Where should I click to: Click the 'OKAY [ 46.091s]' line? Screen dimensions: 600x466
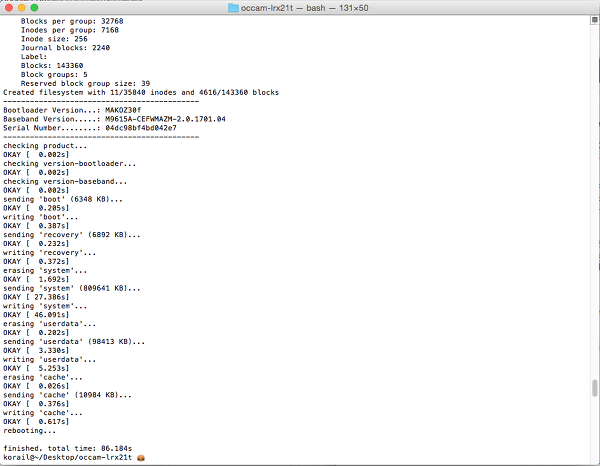coord(36,315)
